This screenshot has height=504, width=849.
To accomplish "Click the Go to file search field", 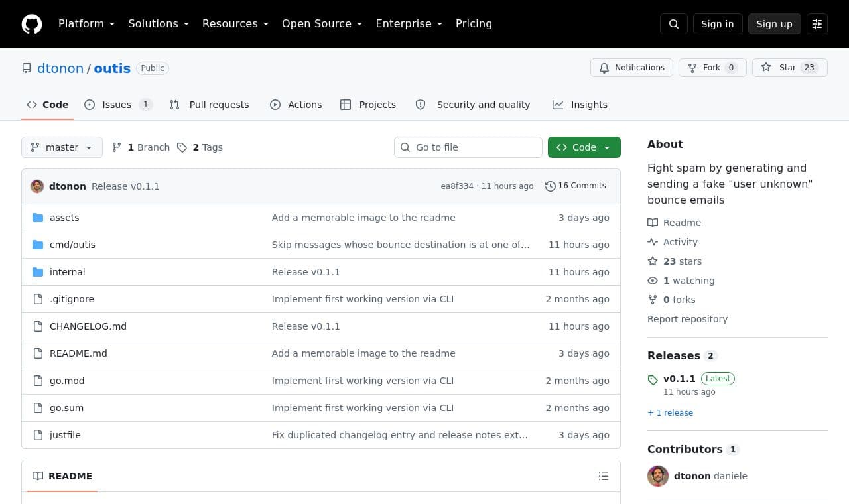I will (468, 147).
